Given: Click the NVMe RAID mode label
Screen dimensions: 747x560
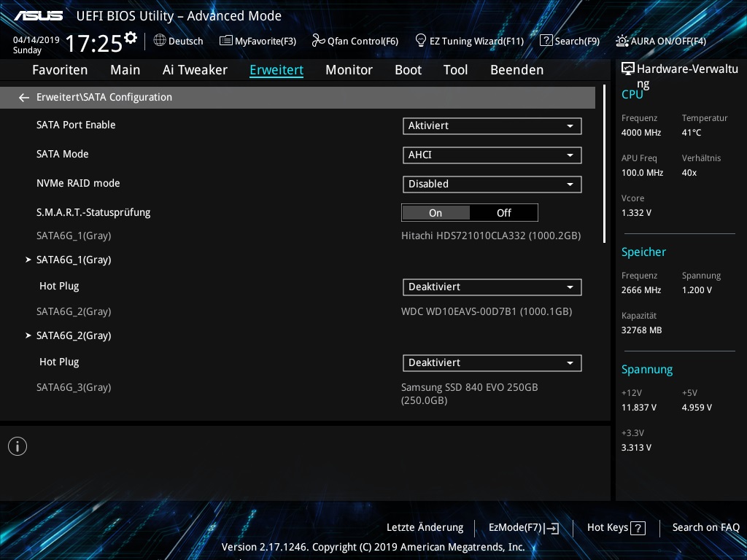Looking at the screenshot, I should click(x=78, y=183).
